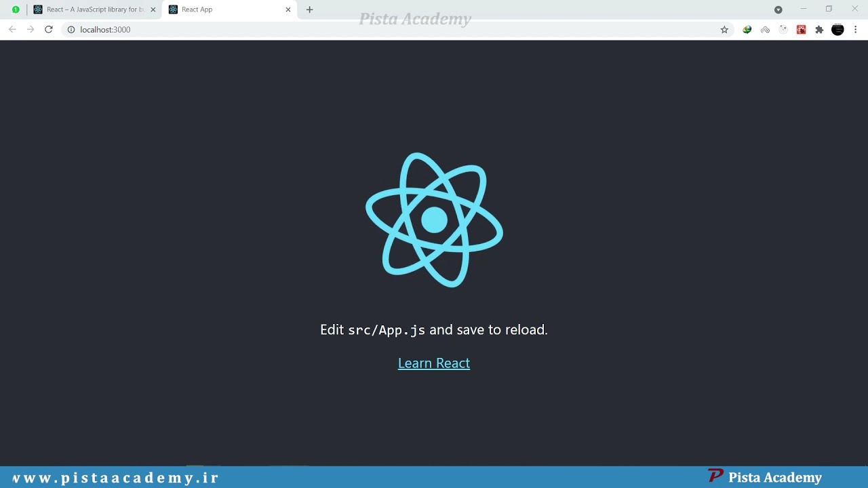The image size is (868, 488).
Task: Click the forward navigation arrow
Action: [31, 30]
